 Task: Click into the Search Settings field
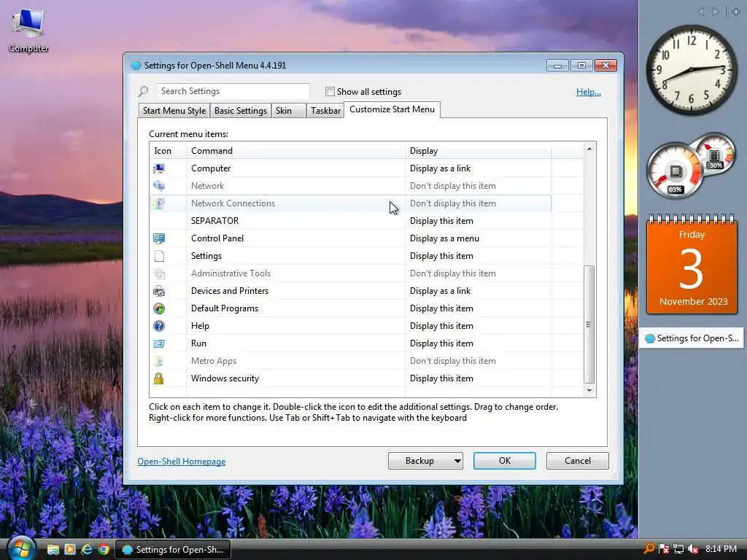pos(233,91)
